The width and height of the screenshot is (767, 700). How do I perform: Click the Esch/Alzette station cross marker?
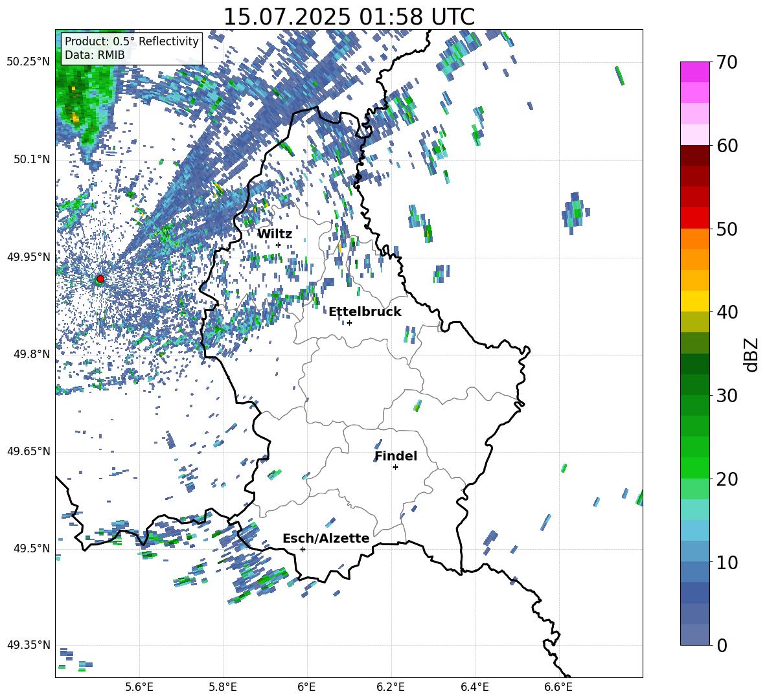pos(303,549)
